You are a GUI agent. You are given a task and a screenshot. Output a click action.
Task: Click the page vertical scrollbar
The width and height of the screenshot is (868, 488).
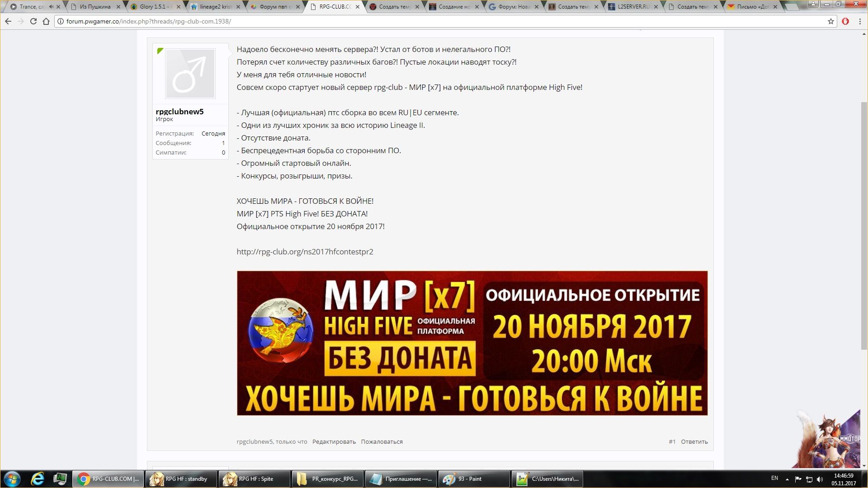[864, 226]
